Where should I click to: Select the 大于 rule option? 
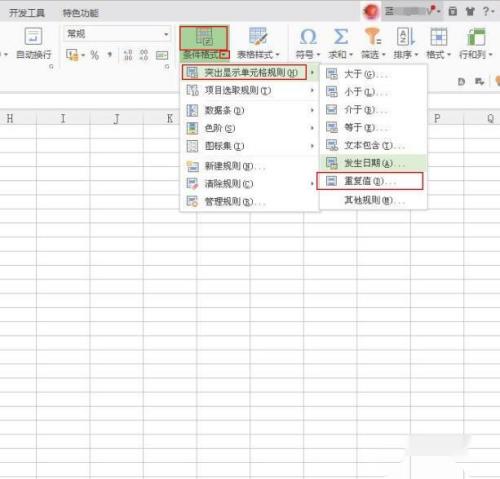pyautogui.click(x=373, y=74)
